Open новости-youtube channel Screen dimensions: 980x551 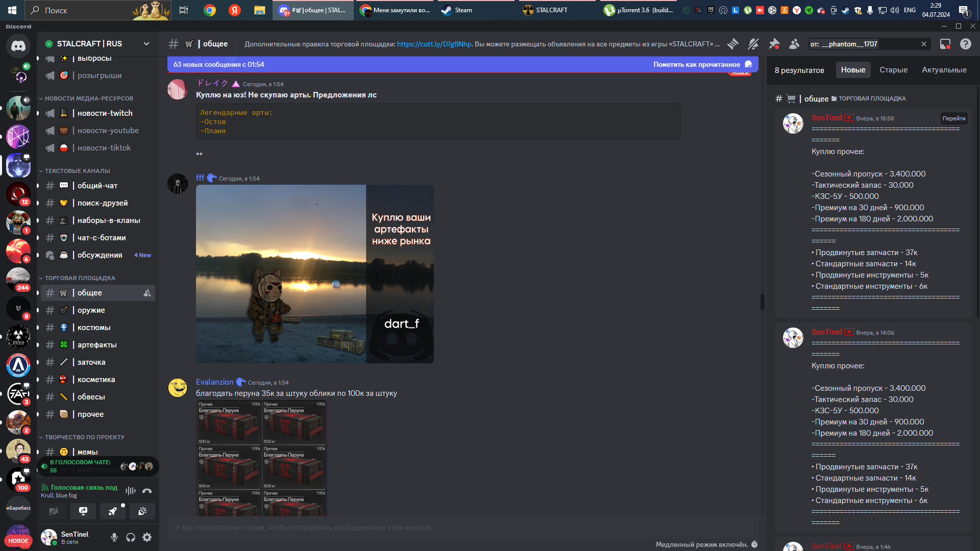98,131
